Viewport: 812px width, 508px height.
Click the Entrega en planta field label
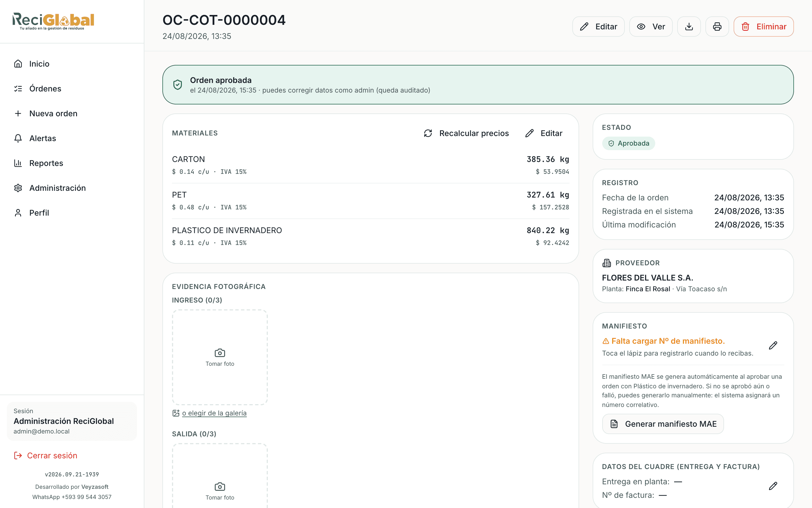[x=636, y=482]
